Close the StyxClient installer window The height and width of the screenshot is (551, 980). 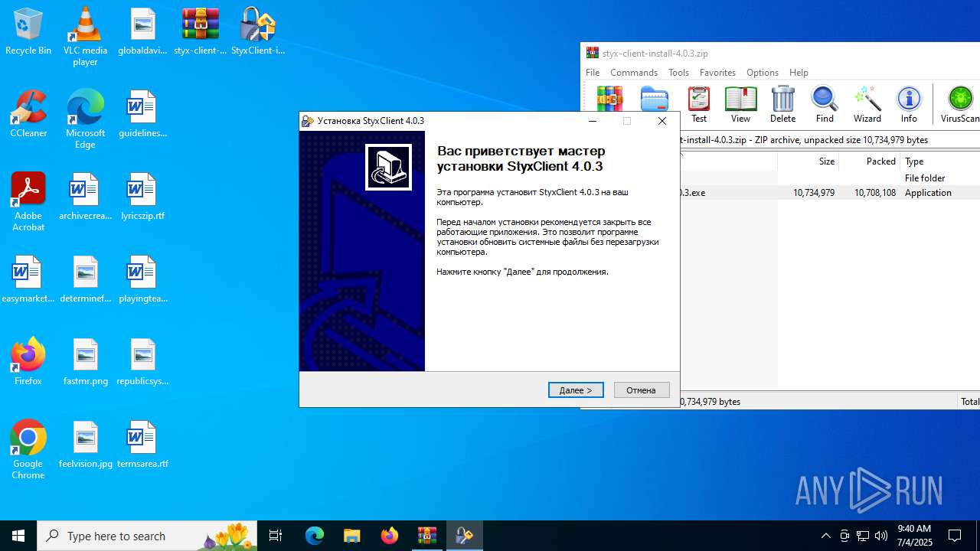point(662,121)
